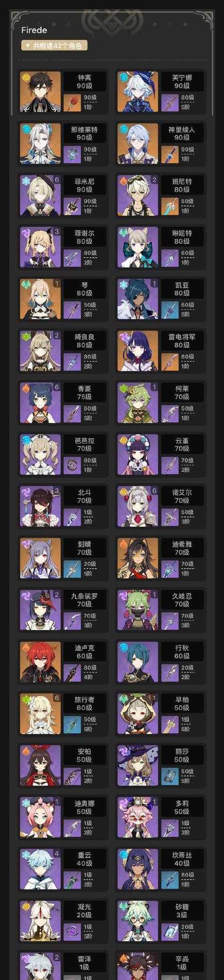Click the 香菱 75级 name label
The height and width of the screenshot is (980, 224).
(84, 392)
